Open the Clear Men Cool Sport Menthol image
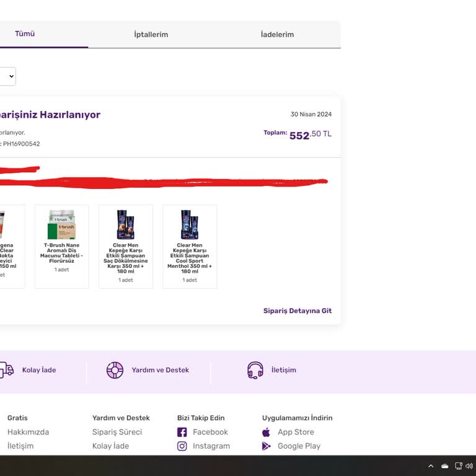The image size is (476, 476). tap(190, 224)
